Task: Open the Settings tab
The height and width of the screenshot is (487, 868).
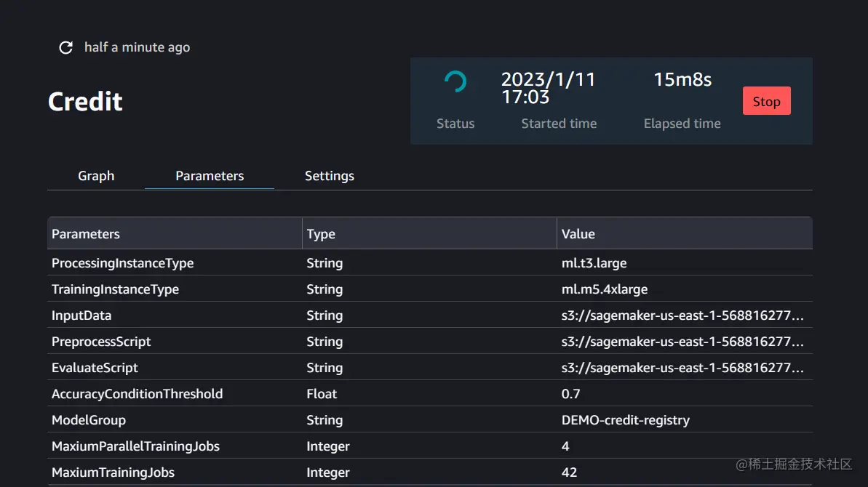Action: [x=330, y=176]
